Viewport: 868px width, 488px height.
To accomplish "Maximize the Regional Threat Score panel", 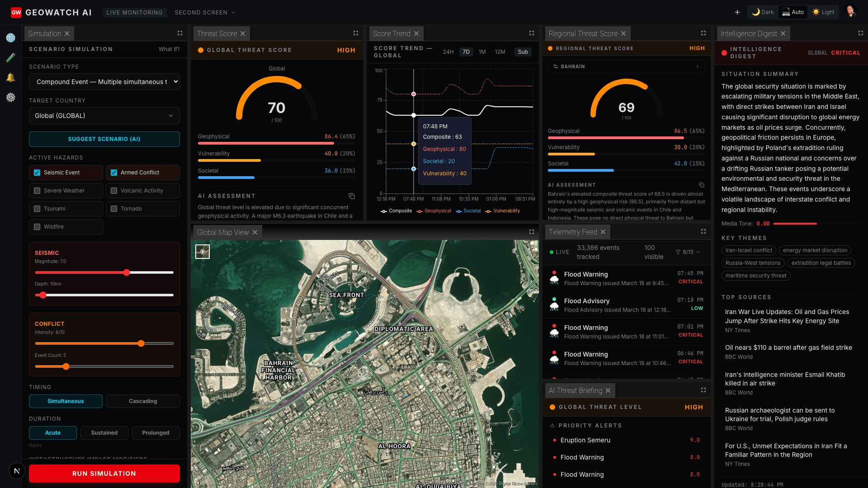I will click(703, 33).
